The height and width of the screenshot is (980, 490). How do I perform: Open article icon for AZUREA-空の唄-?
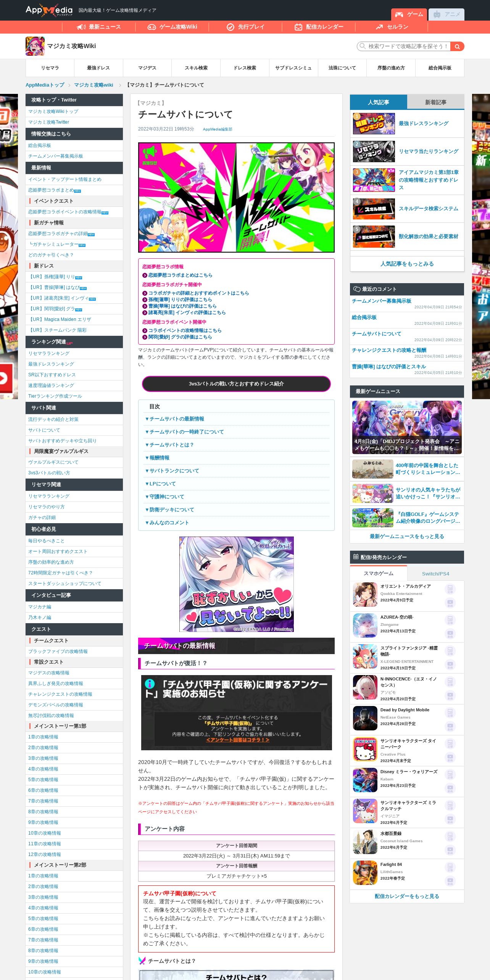click(x=450, y=620)
